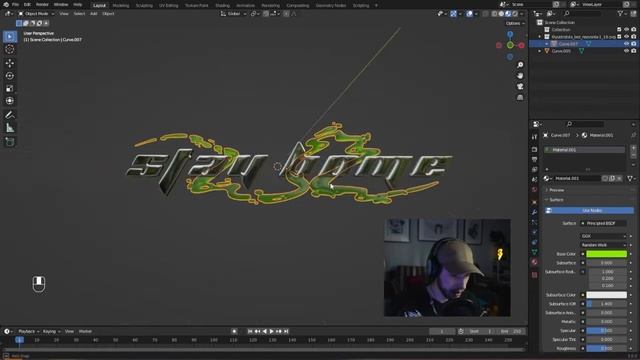The image size is (640, 360).
Task: Switch to the Modeling workspace tab
Action: (120, 5)
